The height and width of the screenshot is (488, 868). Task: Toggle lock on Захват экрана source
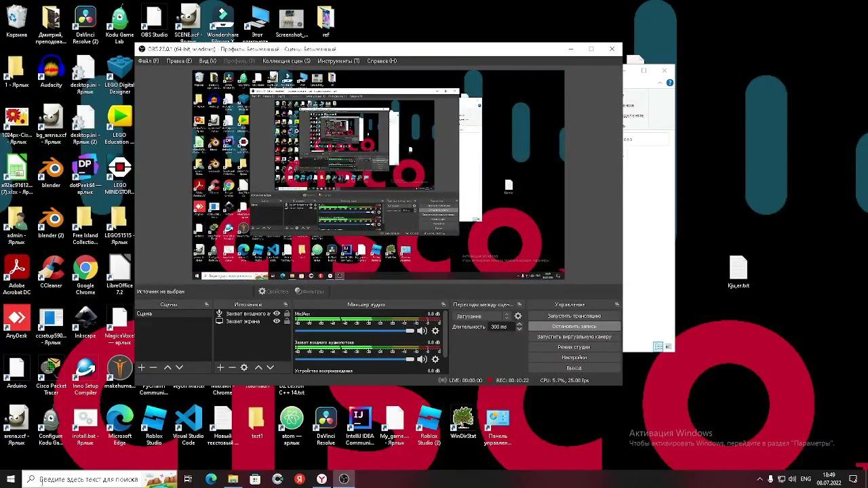click(x=287, y=321)
